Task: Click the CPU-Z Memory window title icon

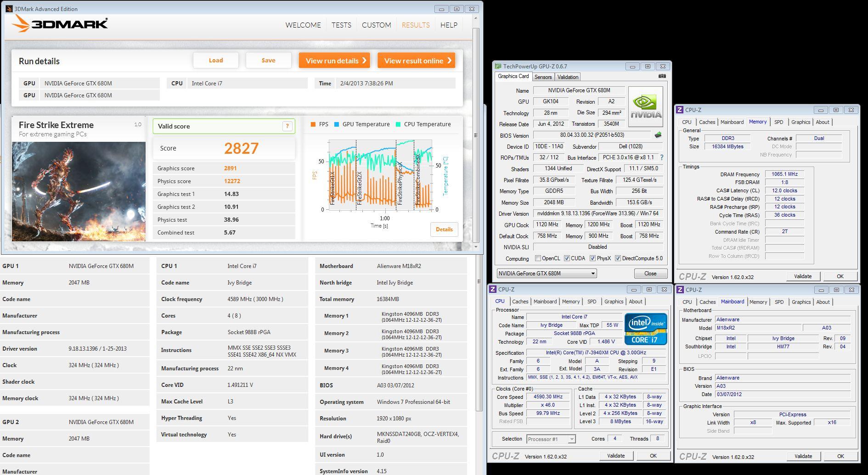Action: click(680, 110)
